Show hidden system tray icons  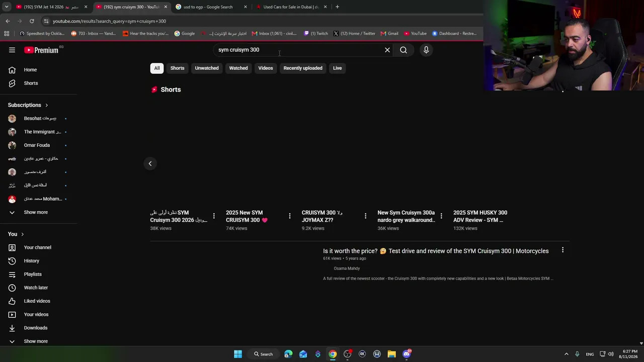click(566, 354)
